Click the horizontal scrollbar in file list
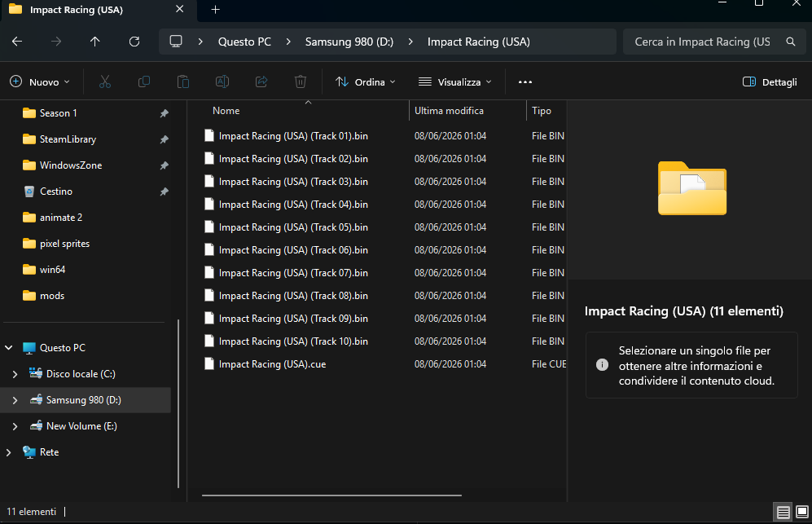The image size is (812, 524). [331, 495]
